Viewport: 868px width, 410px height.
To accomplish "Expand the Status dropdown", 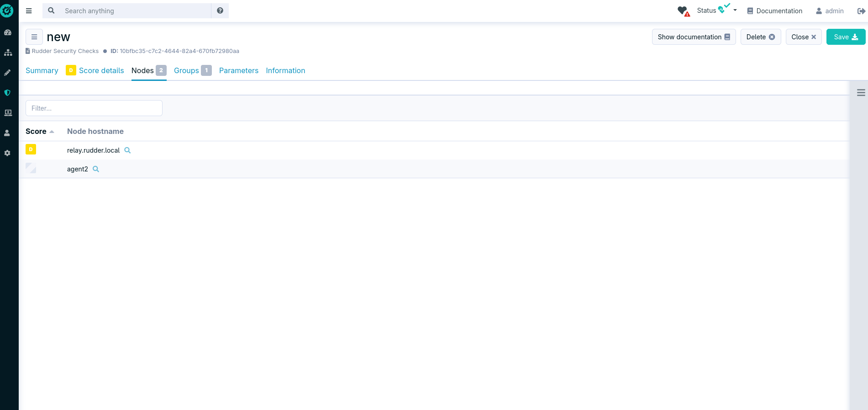I will [x=716, y=11].
